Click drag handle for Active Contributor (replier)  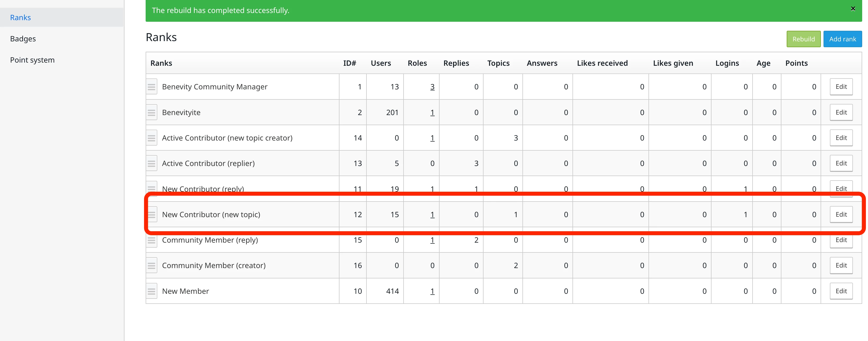click(x=152, y=163)
